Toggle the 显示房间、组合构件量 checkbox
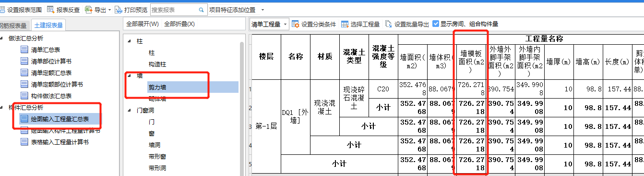The image size is (644, 176). pyautogui.click(x=436, y=24)
